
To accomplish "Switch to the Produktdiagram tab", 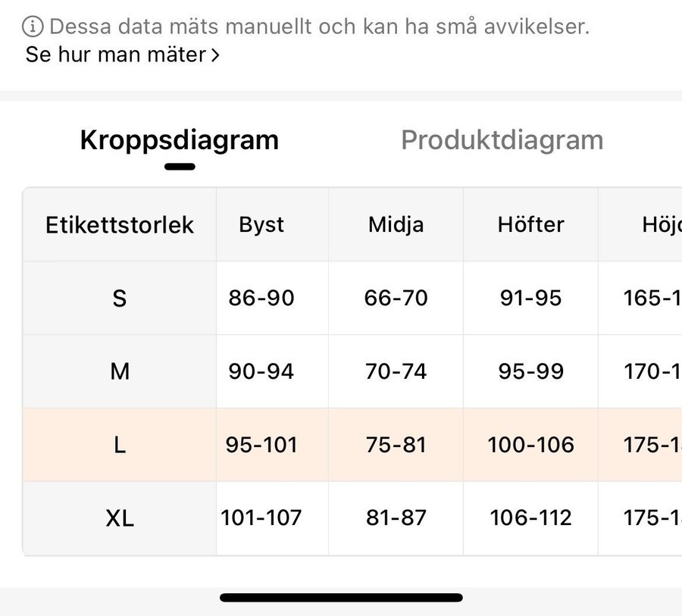I will click(x=502, y=140).
